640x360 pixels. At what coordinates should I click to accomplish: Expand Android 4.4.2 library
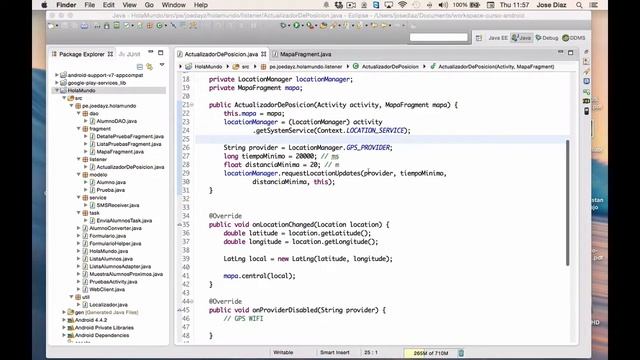point(64,320)
